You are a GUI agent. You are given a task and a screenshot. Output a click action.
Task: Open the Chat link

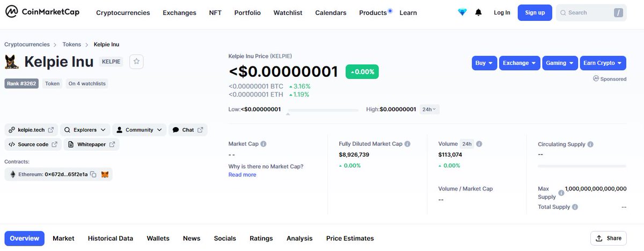tap(188, 130)
